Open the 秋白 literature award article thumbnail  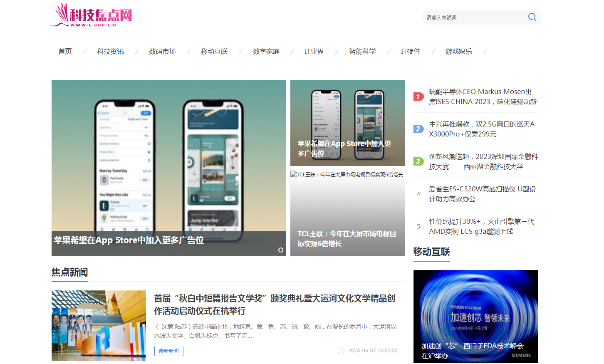point(99,326)
